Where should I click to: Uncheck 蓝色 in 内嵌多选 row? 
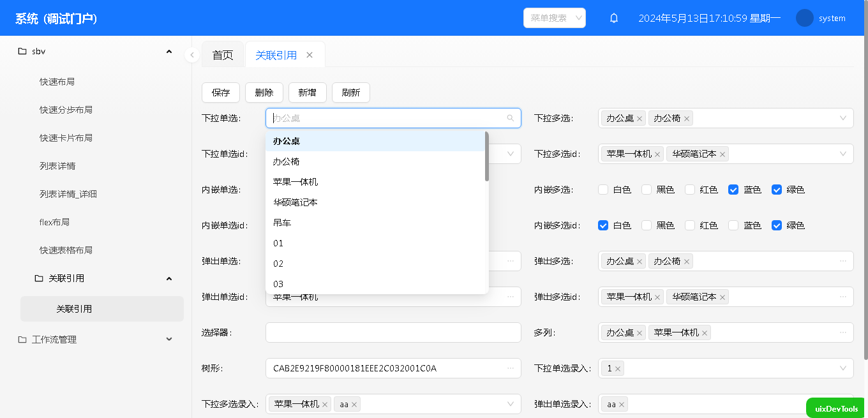tap(733, 190)
